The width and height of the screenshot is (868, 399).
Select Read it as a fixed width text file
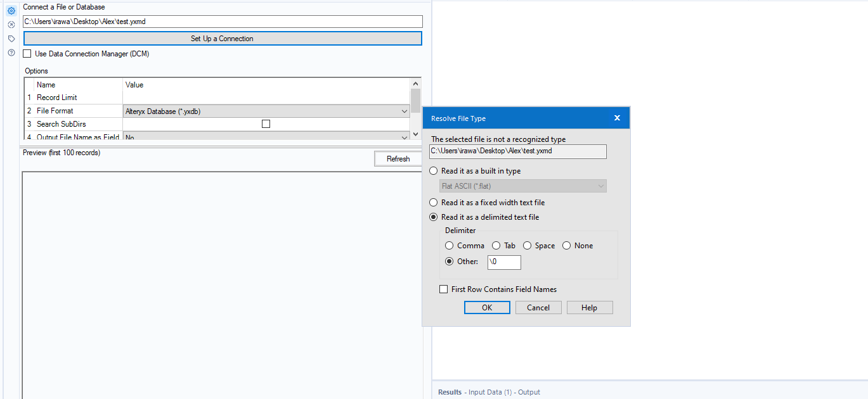pyautogui.click(x=432, y=203)
